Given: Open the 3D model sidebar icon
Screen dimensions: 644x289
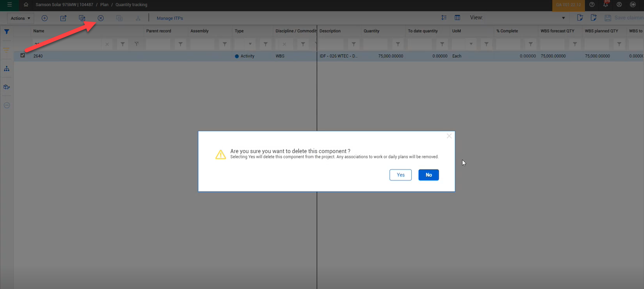Looking at the screenshot, I should [7, 87].
